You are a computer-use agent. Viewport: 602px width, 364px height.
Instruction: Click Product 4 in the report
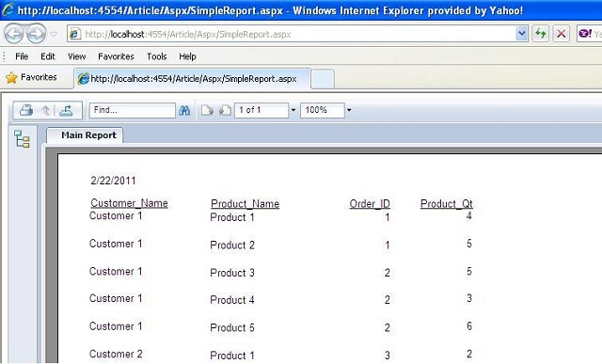pyautogui.click(x=232, y=299)
